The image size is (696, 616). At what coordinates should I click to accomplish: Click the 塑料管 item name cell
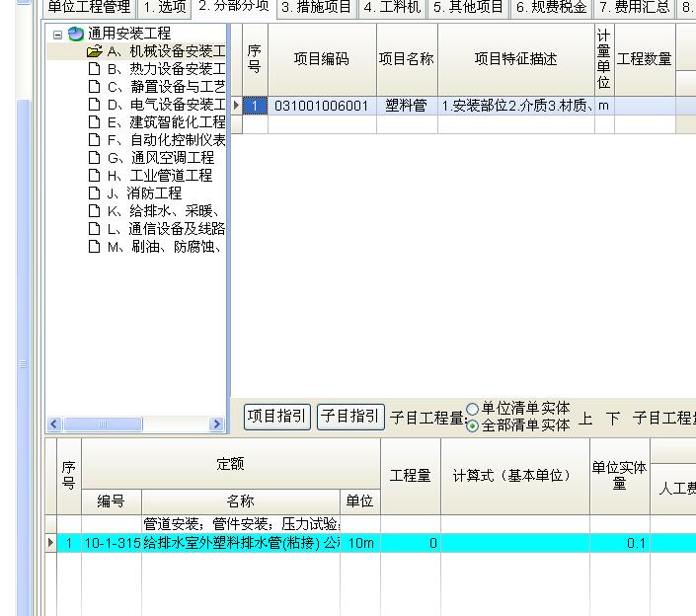tap(407, 106)
